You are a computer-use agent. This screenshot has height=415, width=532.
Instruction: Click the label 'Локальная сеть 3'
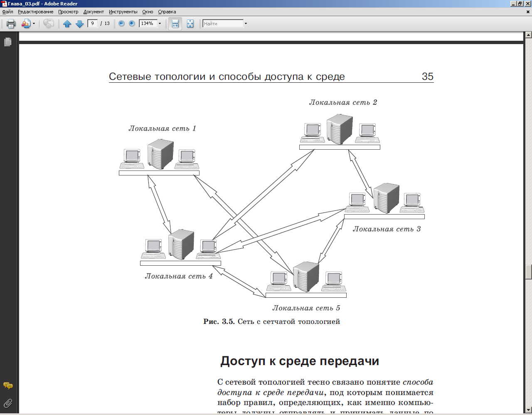(x=387, y=229)
